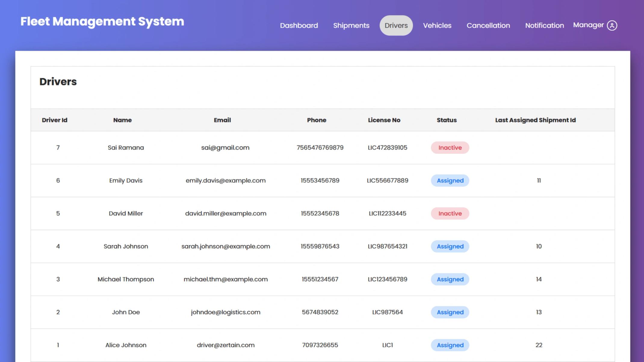Click Sarah Johnson's shipment id 10
Image resolution: width=644 pixels, height=362 pixels.
(x=539, y=246)
